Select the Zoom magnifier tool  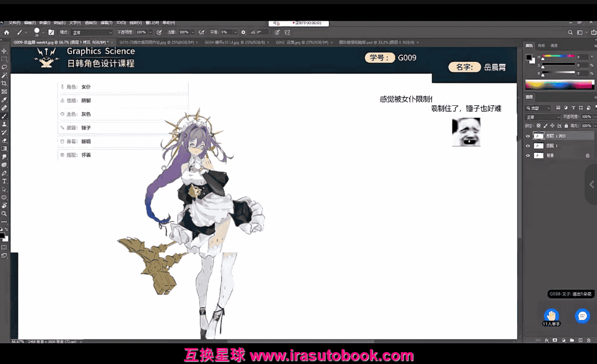point(4,213)
